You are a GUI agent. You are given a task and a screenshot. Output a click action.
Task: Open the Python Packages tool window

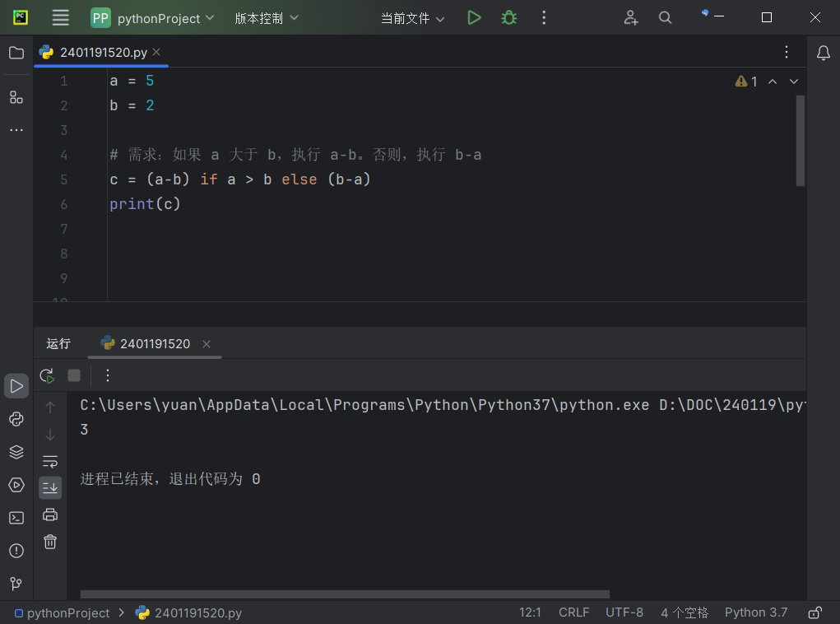[16, 452]
